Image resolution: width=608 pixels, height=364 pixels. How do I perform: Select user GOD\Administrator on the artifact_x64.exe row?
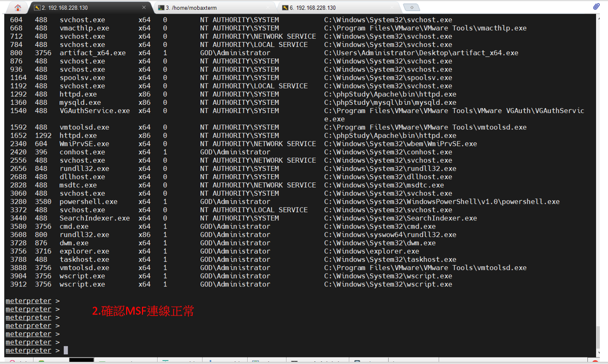[235, 53]
